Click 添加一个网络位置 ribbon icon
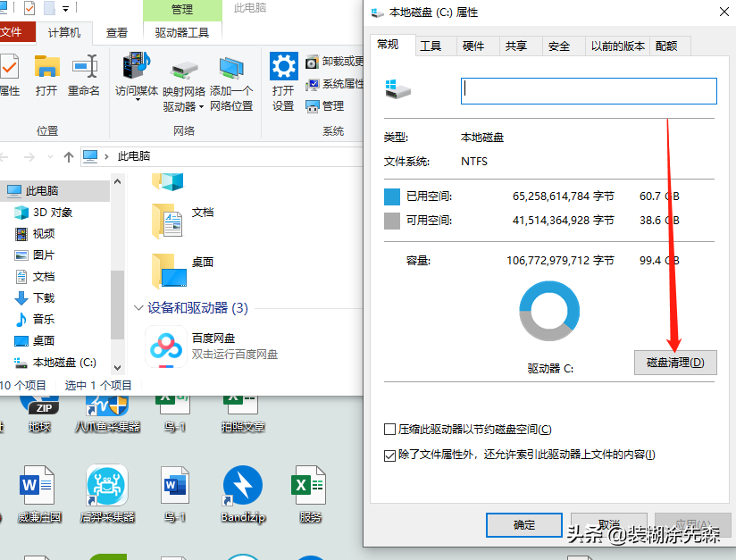 click(x=231, y=68)
